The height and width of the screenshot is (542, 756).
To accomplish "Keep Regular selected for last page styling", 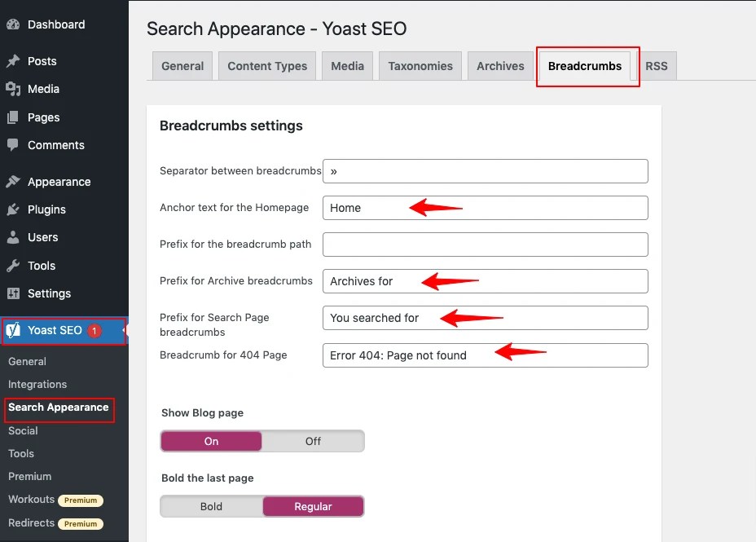I will click(313, 506).
